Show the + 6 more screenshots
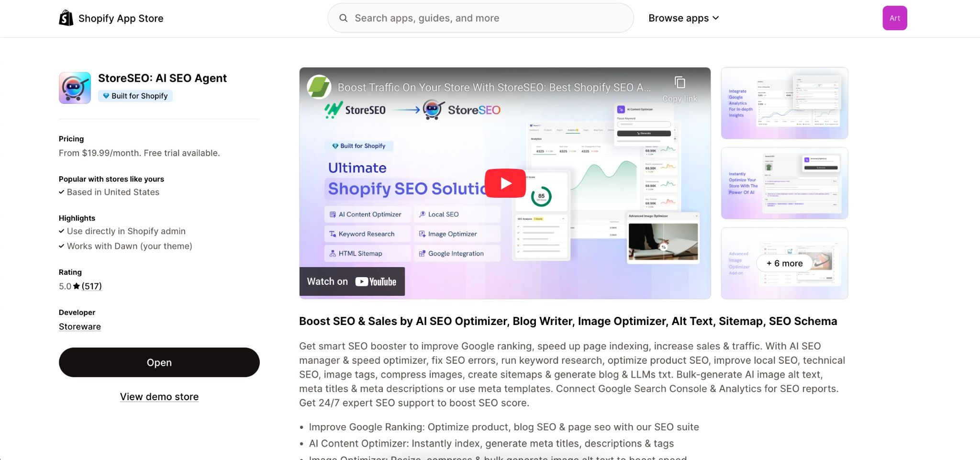The width and height of the screenshot is (980, 460). [x=784, y=263]
